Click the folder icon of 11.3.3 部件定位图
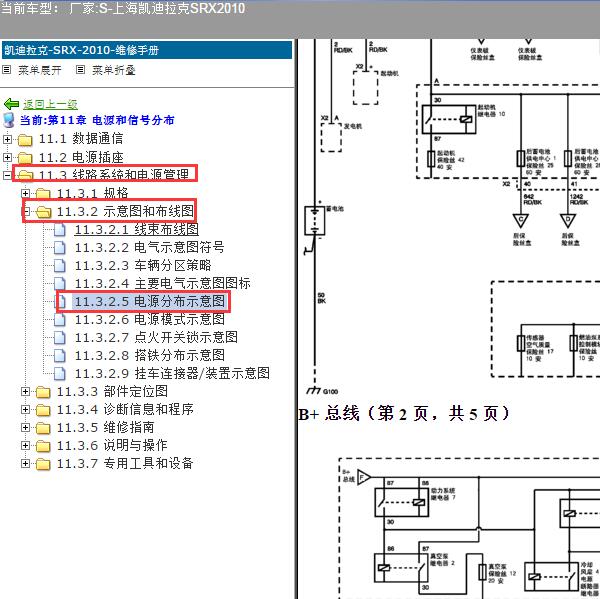This screenshot has height=599, width=600. (43, 392)
